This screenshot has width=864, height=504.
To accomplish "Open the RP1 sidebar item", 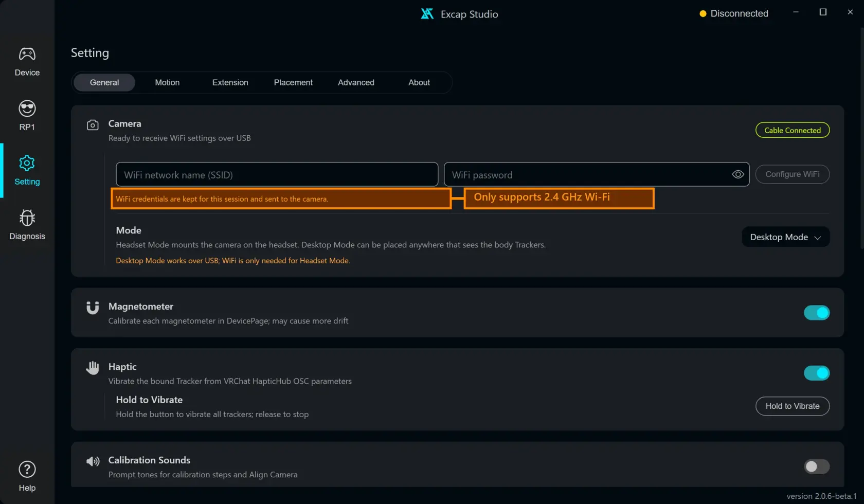I will 27,116.
